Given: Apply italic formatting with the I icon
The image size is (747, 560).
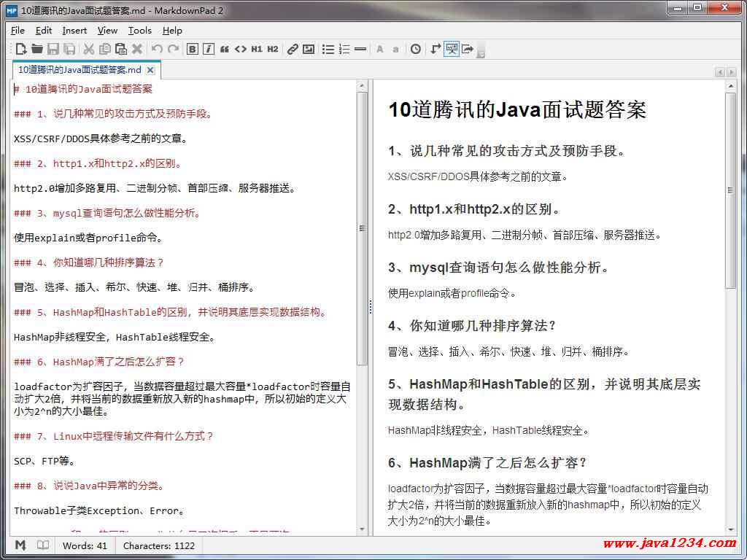Looking at the screenshot, I should [x=208, y=49].
